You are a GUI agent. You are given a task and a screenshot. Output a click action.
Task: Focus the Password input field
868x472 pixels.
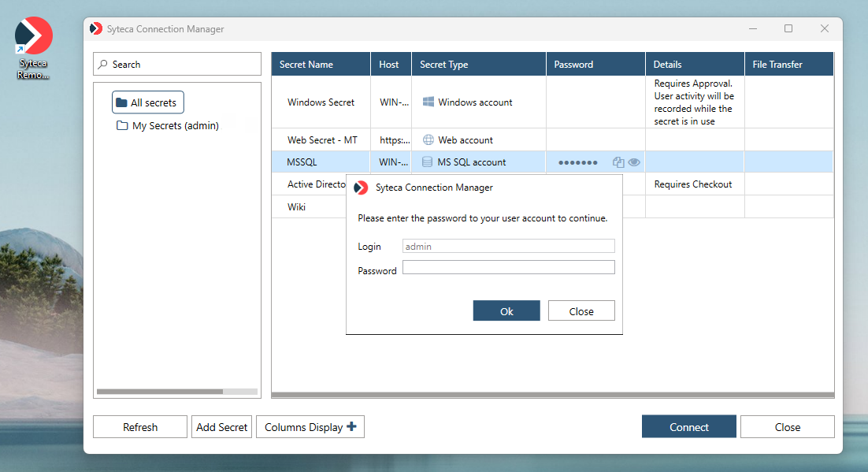(508, 268)
